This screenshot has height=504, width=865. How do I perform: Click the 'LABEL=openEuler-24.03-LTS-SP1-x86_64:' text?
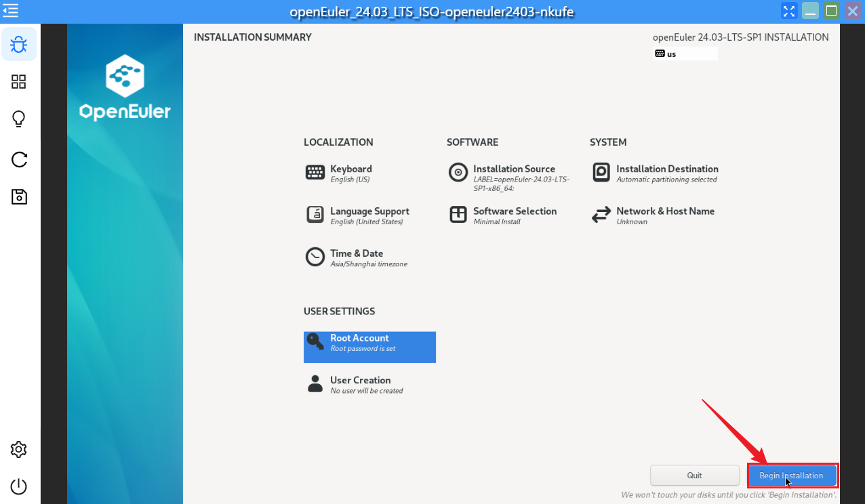(x=521, y=184)
